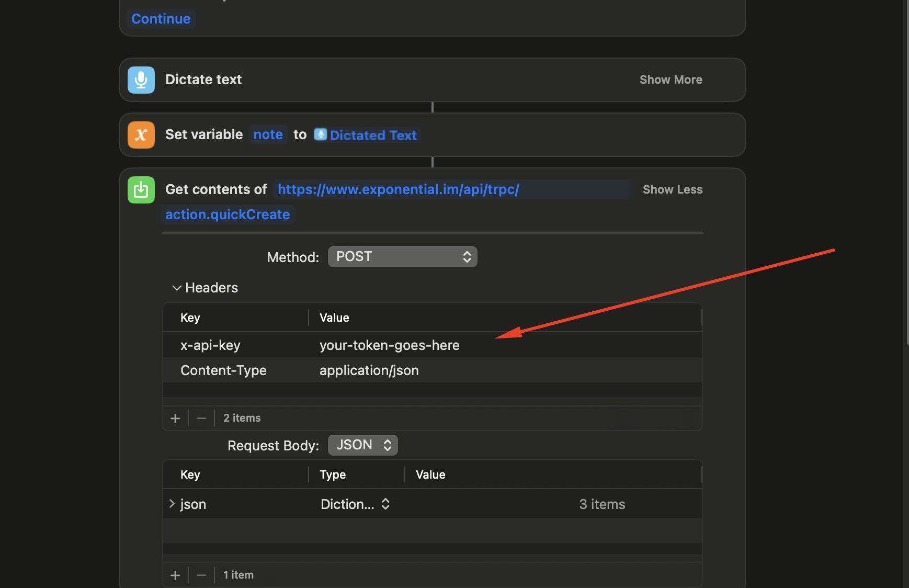Click the json key cell
909x588 pixels.
(x=193, y=504)
